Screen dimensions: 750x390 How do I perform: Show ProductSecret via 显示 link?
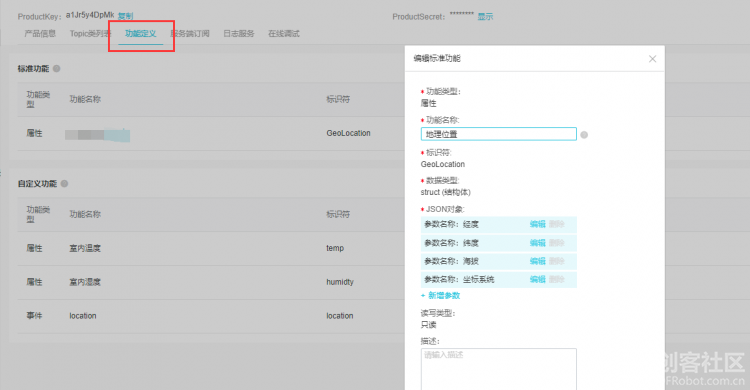pyautogui.click(x=485, y=16)
